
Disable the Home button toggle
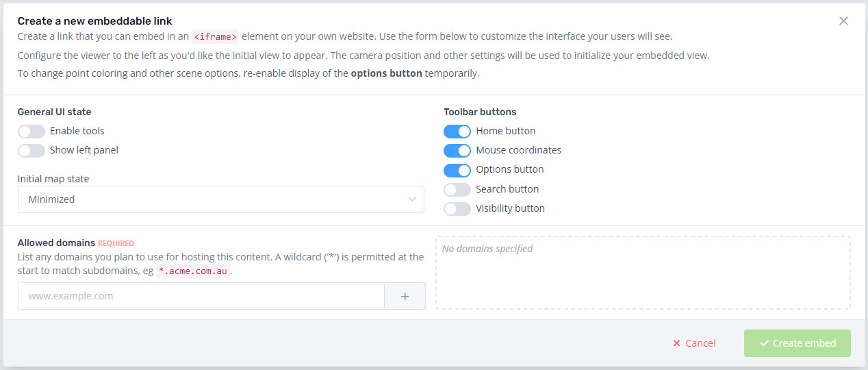click(457, 131)
